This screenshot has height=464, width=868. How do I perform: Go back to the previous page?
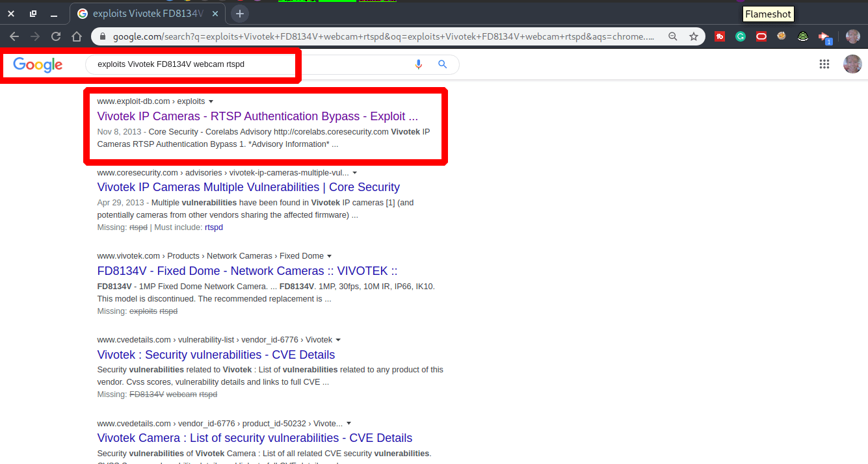click(x=14, y=37)
